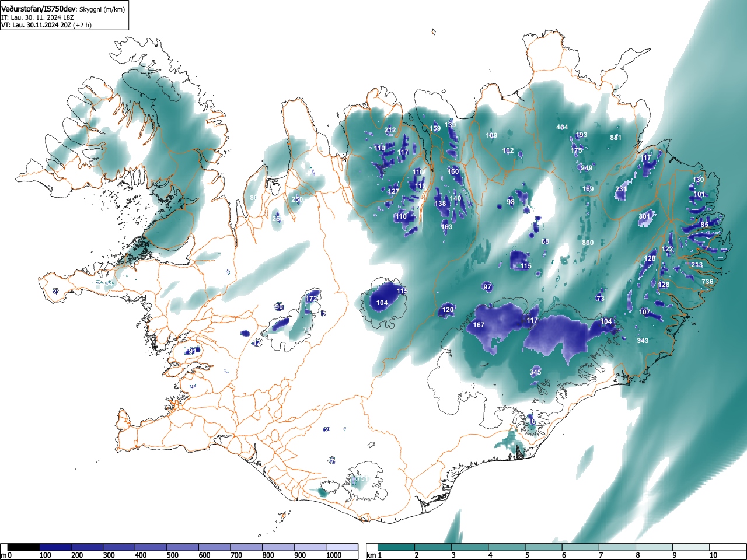The height and width of the screenshot is (560, 747).
Task: Click the visibility value '101'
Action: [699, 194]
